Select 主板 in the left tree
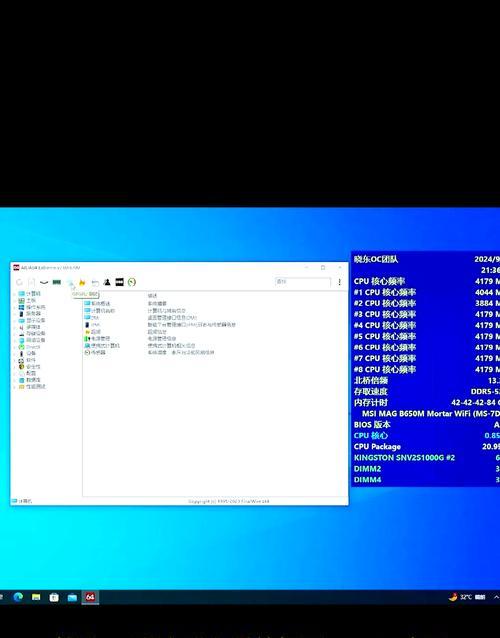 pos(27,300)
